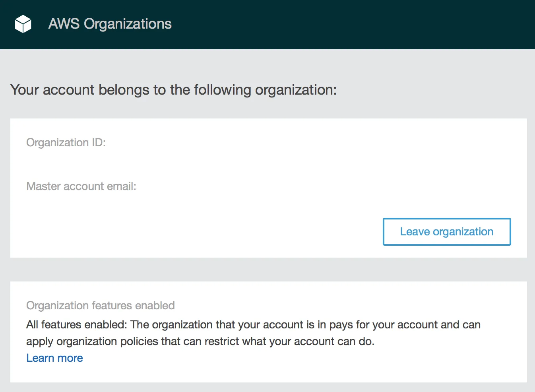The image size is (535, 392).
Task: Click the gray gap between the two cards
Action: point(268,270)
